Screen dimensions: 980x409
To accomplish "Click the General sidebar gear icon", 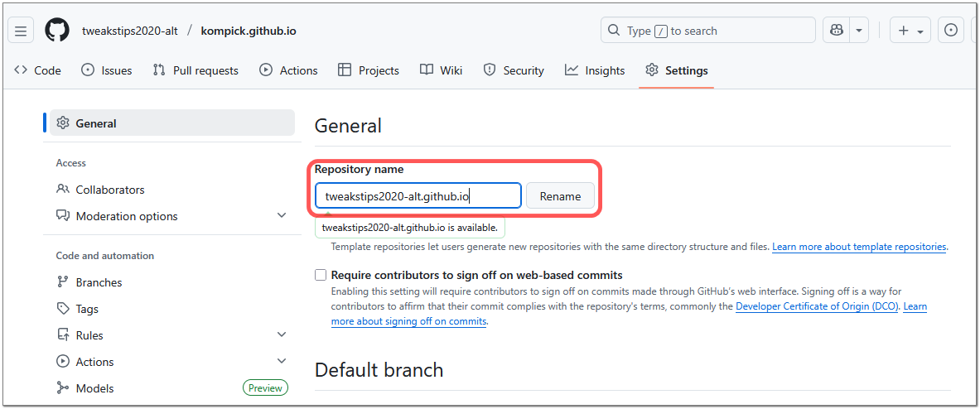I will pyautogui.click(x=62, y=123).
